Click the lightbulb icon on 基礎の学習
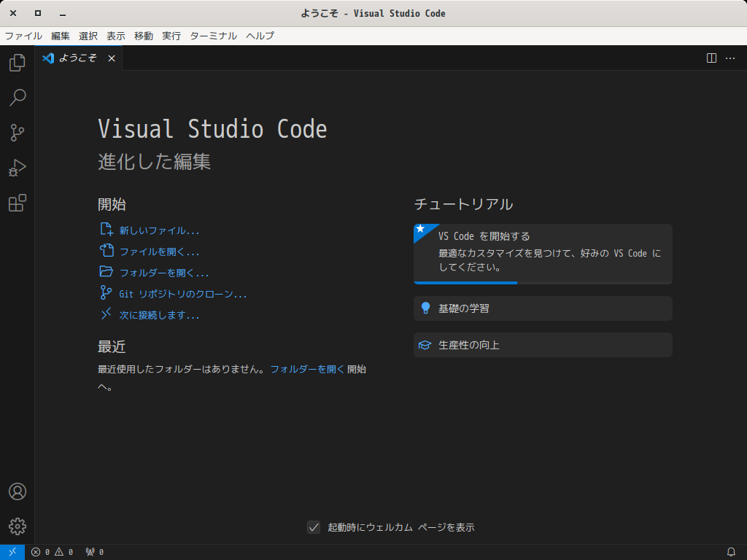This screenshot has height=560, width=747. click(x=426, y=308)
